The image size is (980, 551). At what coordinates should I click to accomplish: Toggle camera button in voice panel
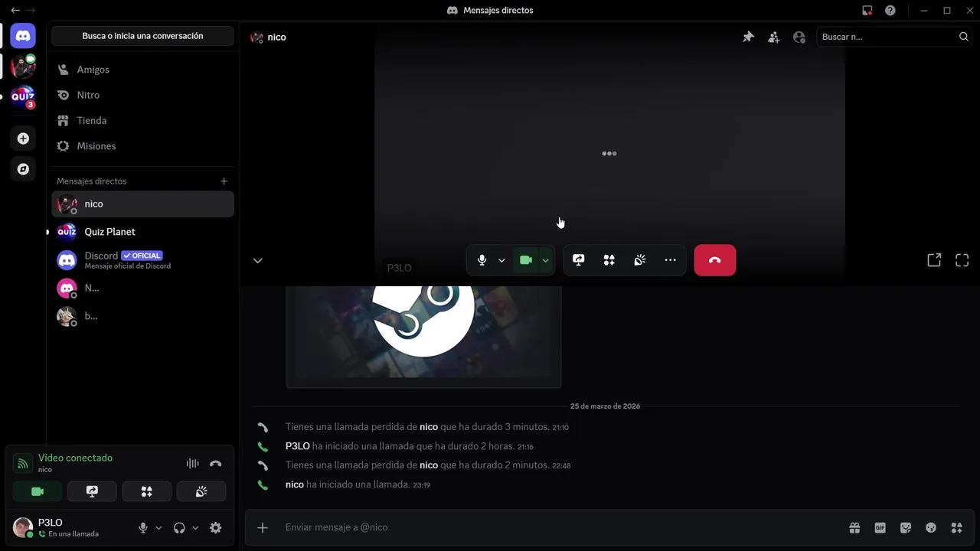(x=38, y=491)
